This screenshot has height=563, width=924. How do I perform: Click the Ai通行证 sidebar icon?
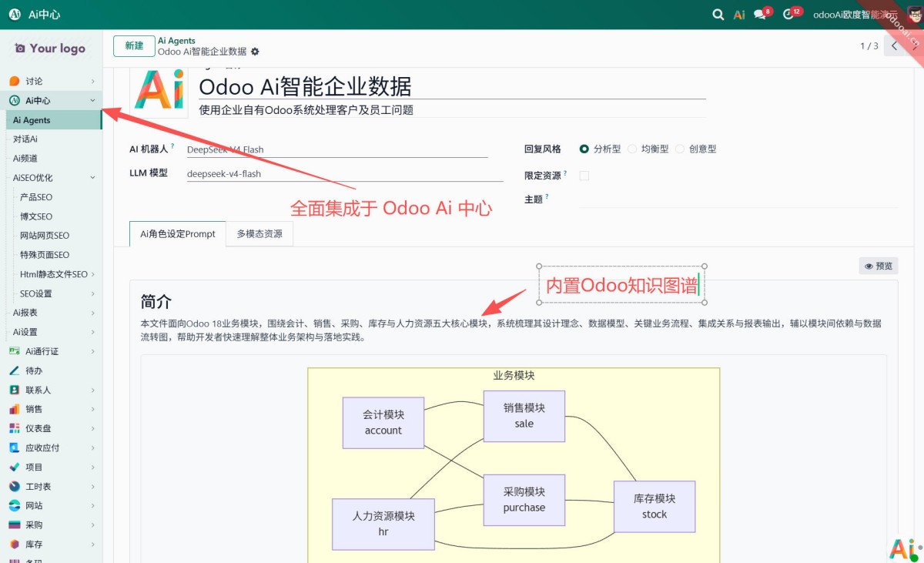tap(14, 351)
